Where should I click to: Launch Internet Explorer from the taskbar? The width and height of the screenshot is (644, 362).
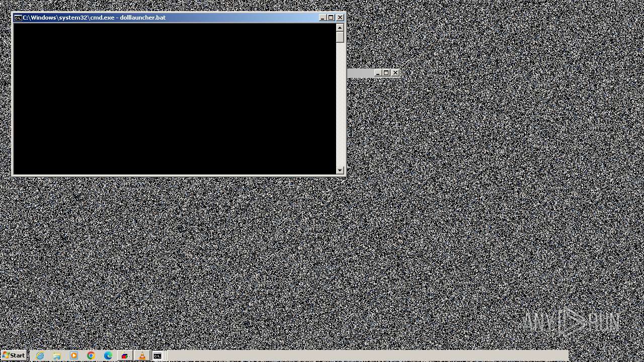40,355
